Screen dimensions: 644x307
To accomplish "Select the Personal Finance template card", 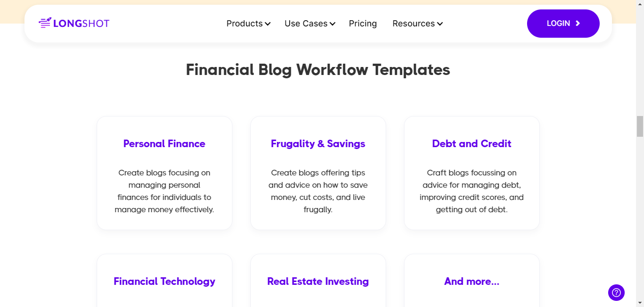I will tap(165, 173).
